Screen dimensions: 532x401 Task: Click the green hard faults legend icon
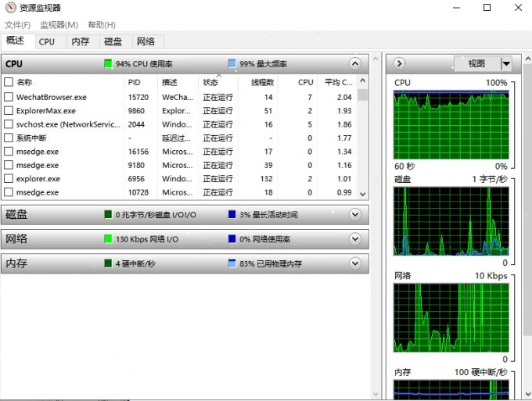pyautogui.click(x=108, y=263)
